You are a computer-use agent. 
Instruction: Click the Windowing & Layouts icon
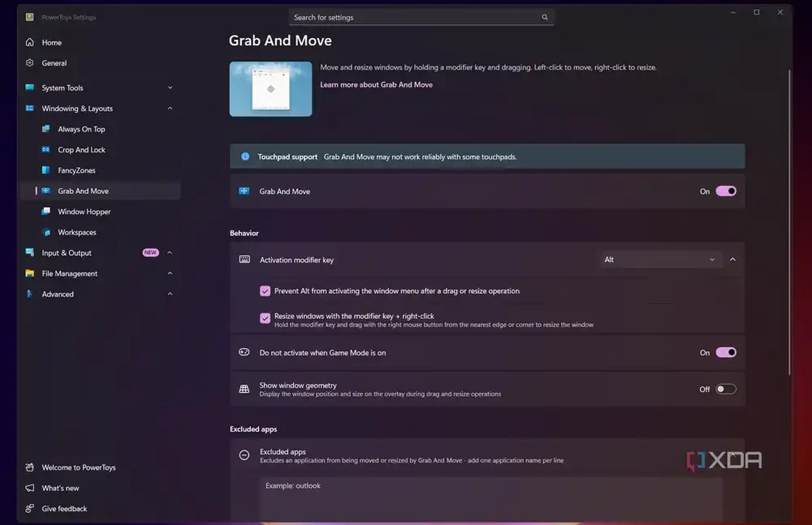30,108
